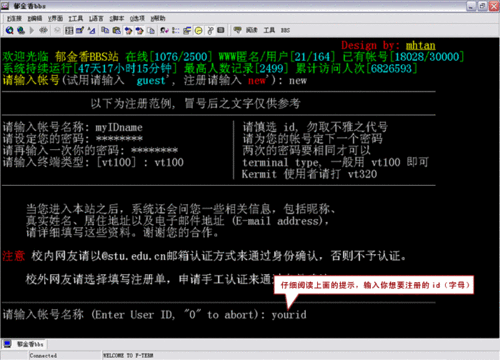500x360 pixels.
Task: Click the scissors-shaped toolbar icon
Action: (210, 31)
